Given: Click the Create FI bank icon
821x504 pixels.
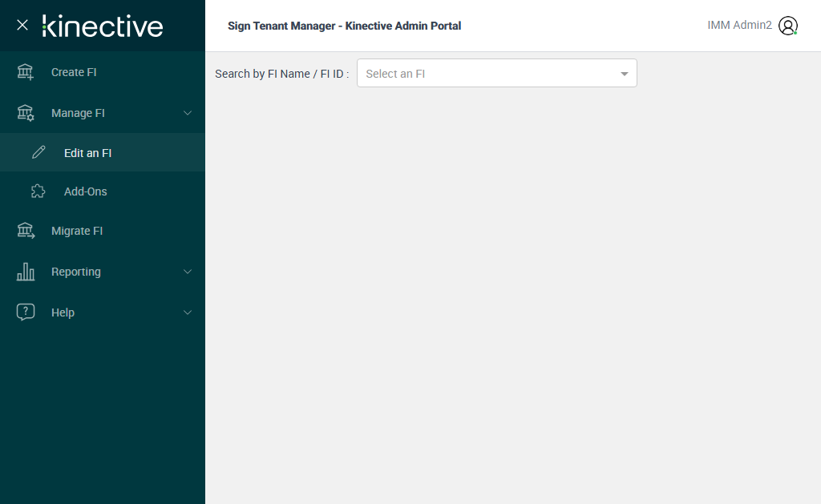Looking at the screenshot, I should [x=25, y=71].
